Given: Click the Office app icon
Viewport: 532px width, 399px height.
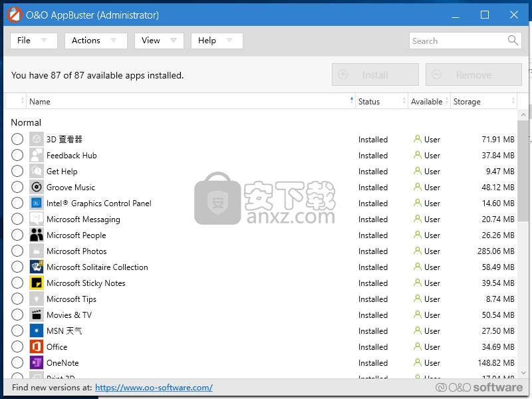Looking at the screenshot, I should pos(37,346).
